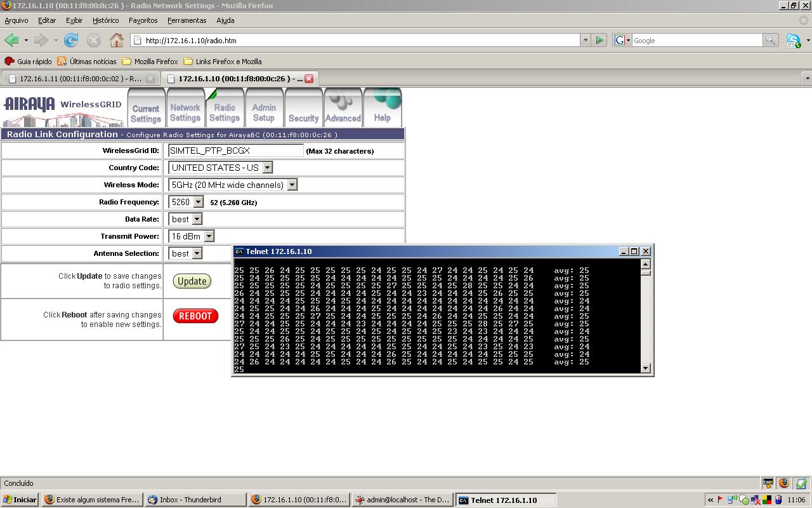Viewport: 812px width, 508px height.
Task: Go to the home page icon
Action: tap(117, 40)
